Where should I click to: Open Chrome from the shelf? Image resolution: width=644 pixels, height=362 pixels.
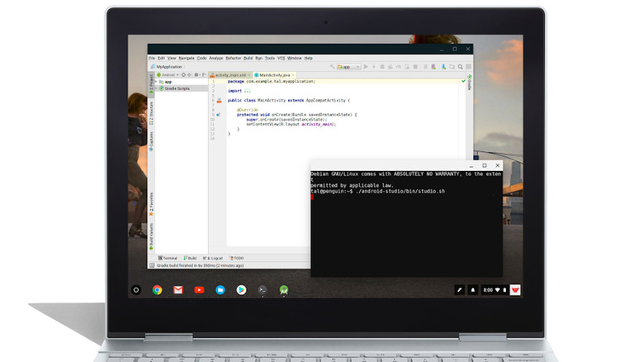pyautogui.click(x=157, y=290)
